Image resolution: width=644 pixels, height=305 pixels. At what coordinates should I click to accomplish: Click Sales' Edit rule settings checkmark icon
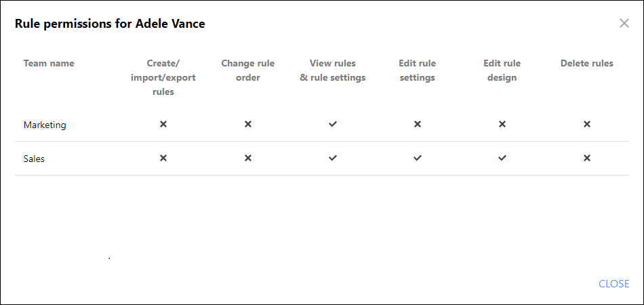(418, 158)
